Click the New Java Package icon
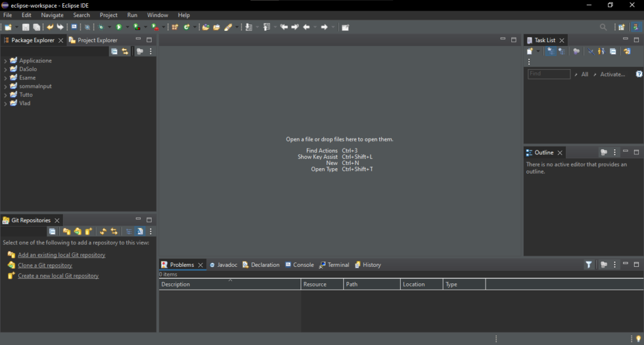 pyautogui.click(x=175, y=27)
